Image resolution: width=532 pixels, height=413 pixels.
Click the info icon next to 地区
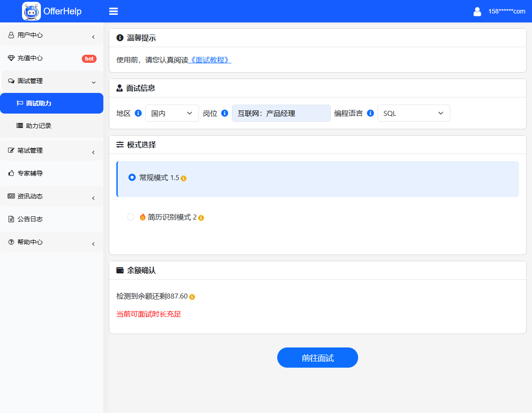138,113
